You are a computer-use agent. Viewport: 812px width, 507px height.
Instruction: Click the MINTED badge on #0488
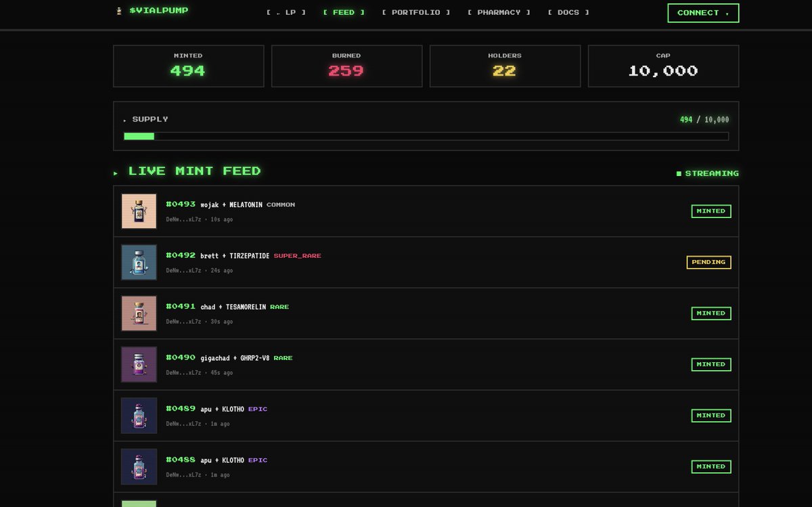pos(711,466)
